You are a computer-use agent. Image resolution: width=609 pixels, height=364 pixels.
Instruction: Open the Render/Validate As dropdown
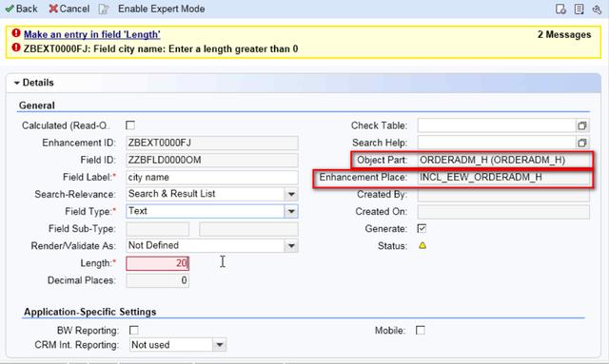(x=291, y=245)
